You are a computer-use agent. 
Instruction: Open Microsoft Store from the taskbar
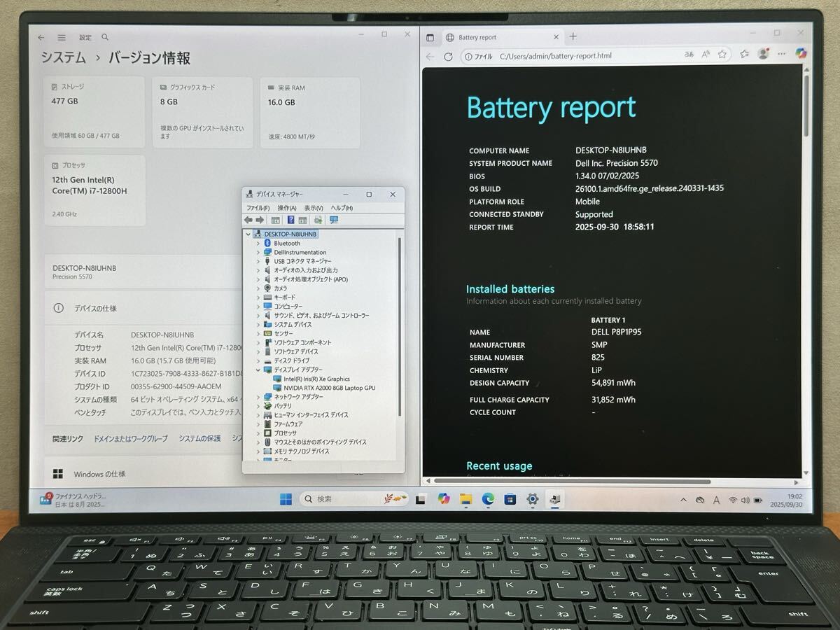pyautogui.click(x=510, y=499)
